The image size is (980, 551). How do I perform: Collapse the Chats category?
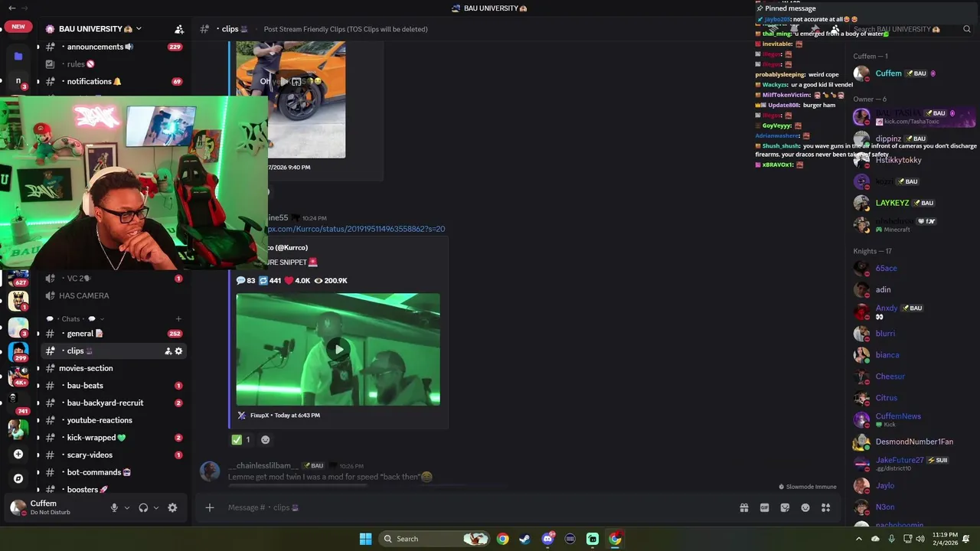point(75,319)
